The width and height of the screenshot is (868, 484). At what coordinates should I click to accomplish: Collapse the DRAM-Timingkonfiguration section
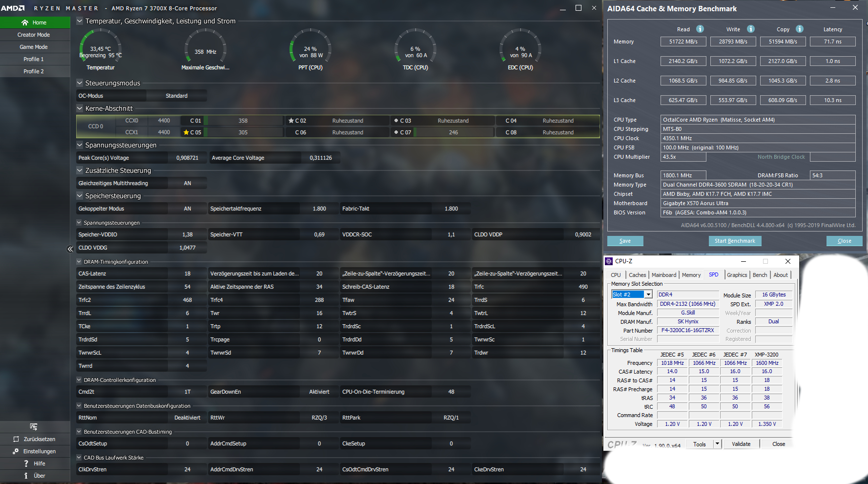[x=79, y=262]
